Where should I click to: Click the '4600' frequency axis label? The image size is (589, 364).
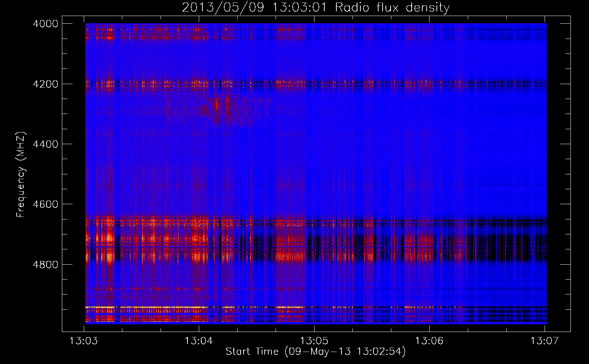[46, 204]
